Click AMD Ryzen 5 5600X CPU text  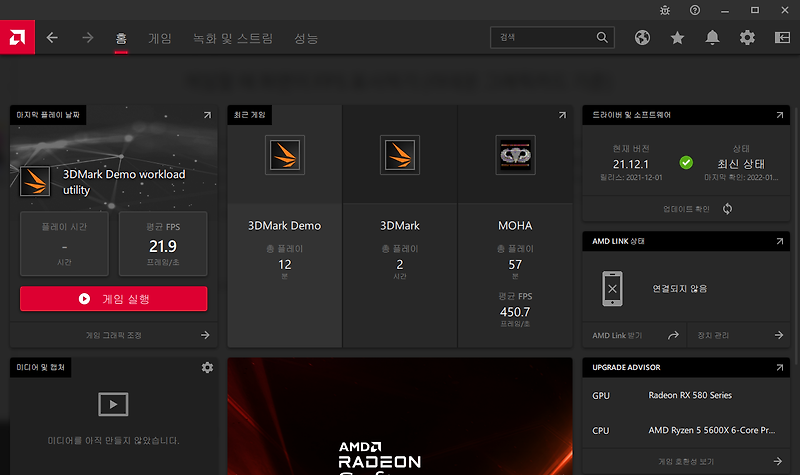tap(712, 430)
